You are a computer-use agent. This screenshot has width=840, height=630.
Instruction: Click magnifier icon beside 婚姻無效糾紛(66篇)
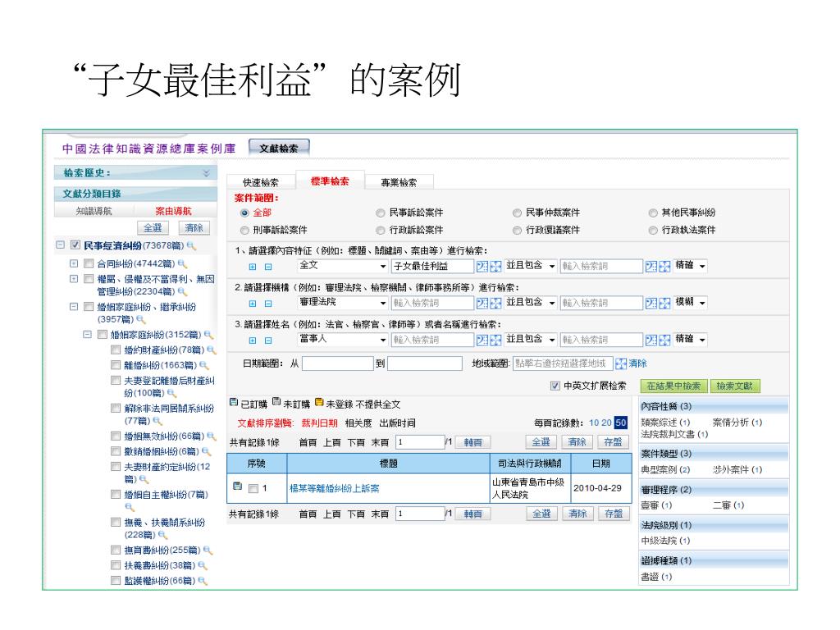pyautogui.click(x=212, y=436)
